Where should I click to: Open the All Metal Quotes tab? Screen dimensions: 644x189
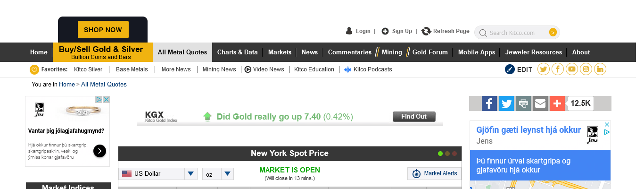coord(182,52)
